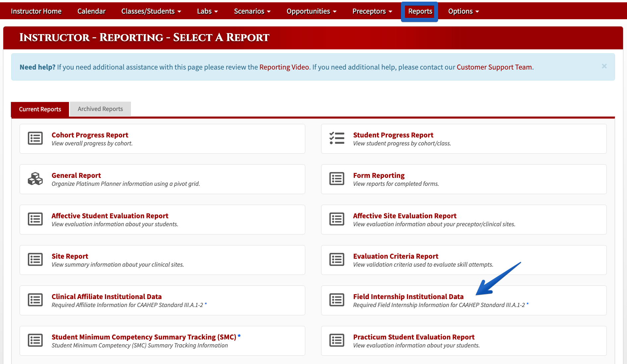Image resolution: width=627 pixels, height=364 pixels.
Task: Click the Affective Site Evaluation Report icon
Action: 337,219
